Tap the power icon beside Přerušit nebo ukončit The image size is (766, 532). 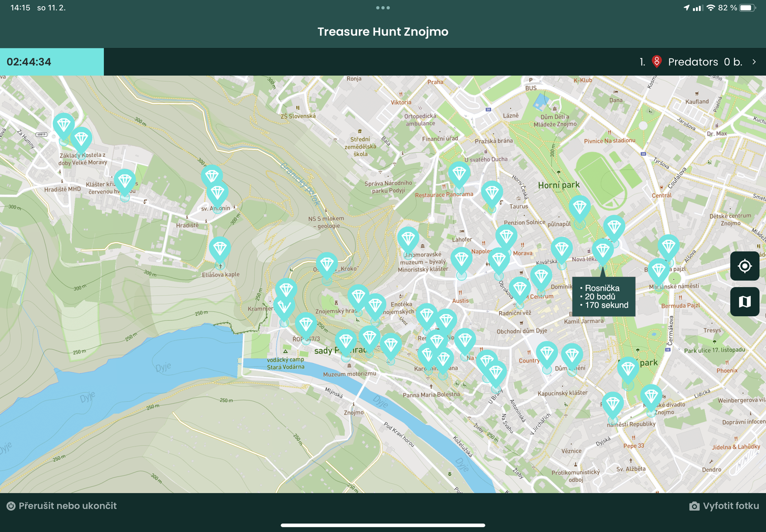pos(11,506)
